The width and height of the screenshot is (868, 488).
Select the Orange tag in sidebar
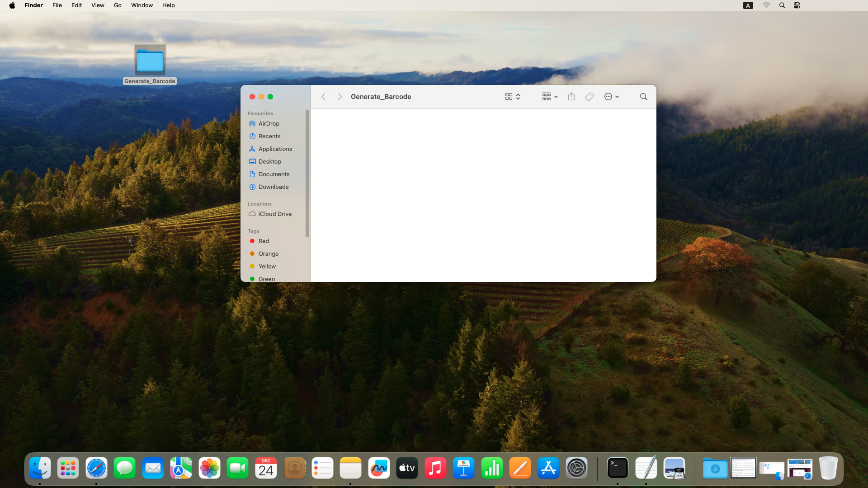(x=268, y=253)
